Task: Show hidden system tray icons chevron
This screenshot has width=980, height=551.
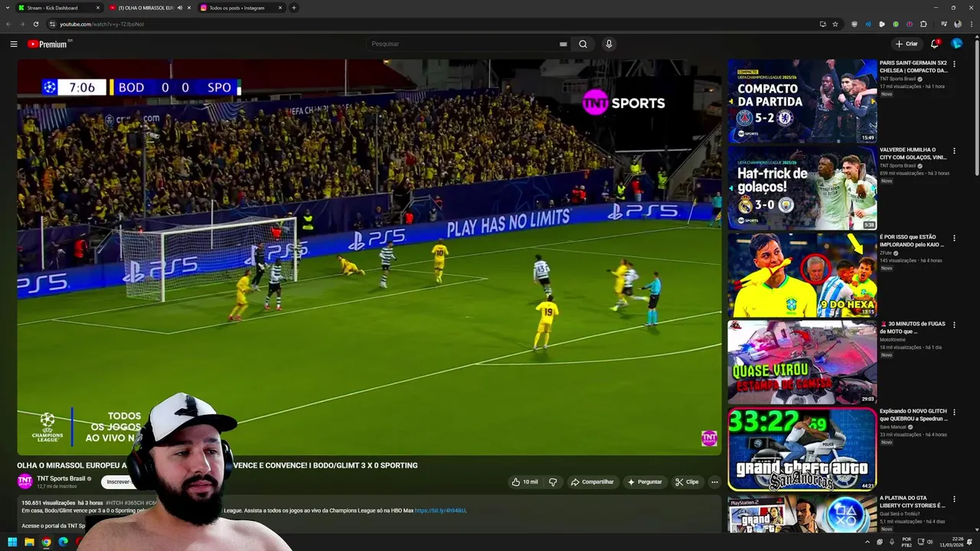Action: pos(867,542)
